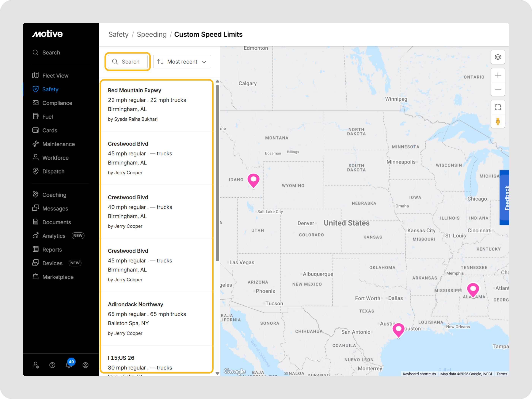Open Analytics from the sidebar

click(x=54, y=236)
